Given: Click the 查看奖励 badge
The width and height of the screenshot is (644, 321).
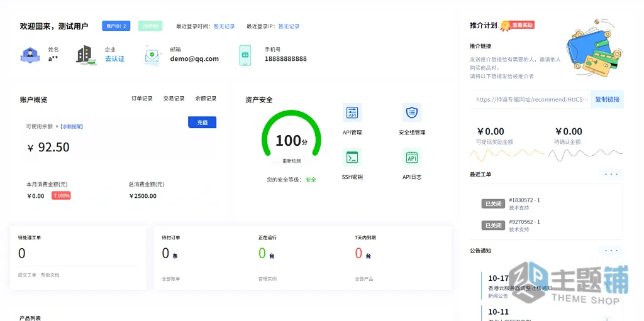Looking at the screenshot, I should pos(523,25).
